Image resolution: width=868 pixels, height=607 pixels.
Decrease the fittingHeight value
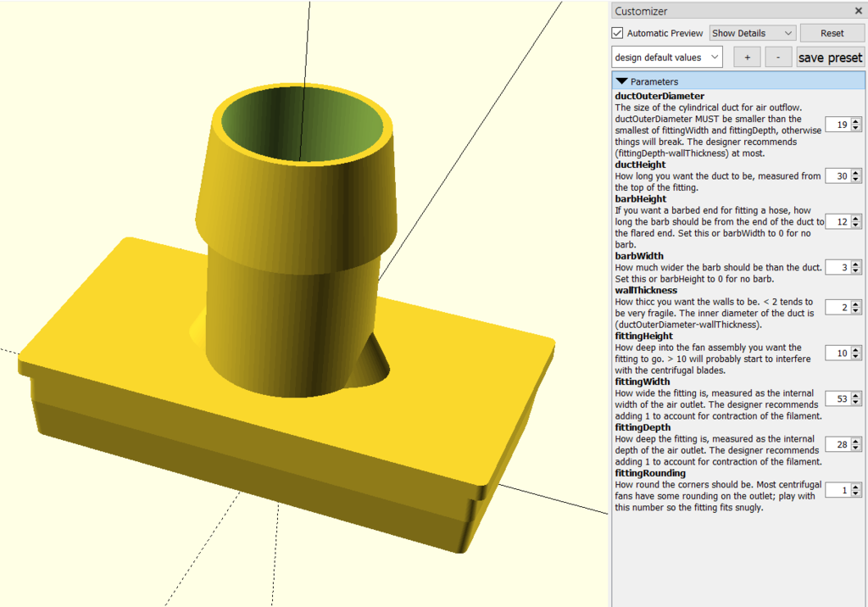tap(854, 356)
